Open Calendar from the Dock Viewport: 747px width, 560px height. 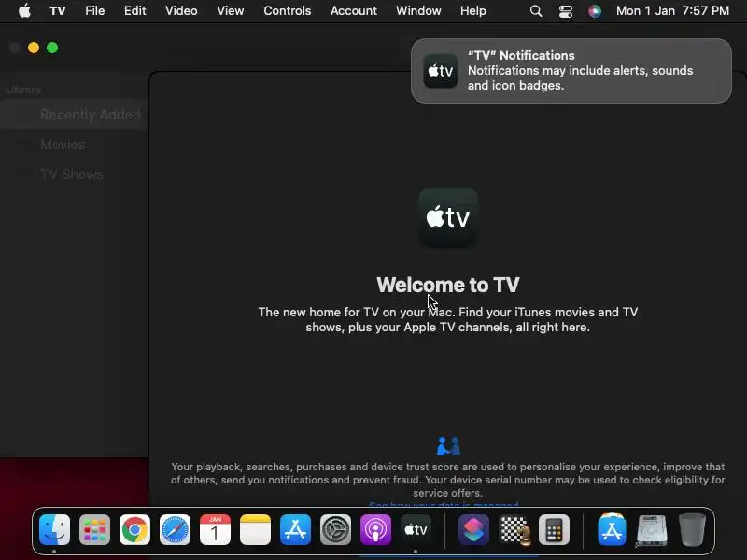tap(215, 529)
